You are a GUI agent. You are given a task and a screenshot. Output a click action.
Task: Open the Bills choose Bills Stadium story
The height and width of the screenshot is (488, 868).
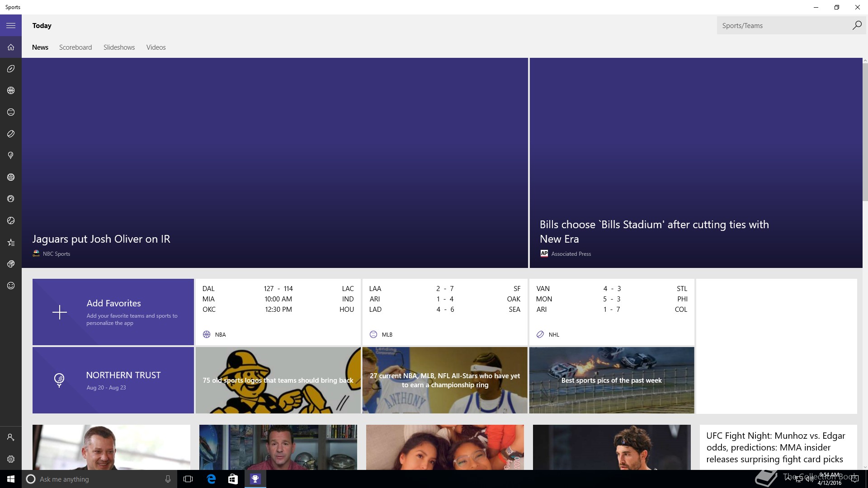tap(696, 163)
